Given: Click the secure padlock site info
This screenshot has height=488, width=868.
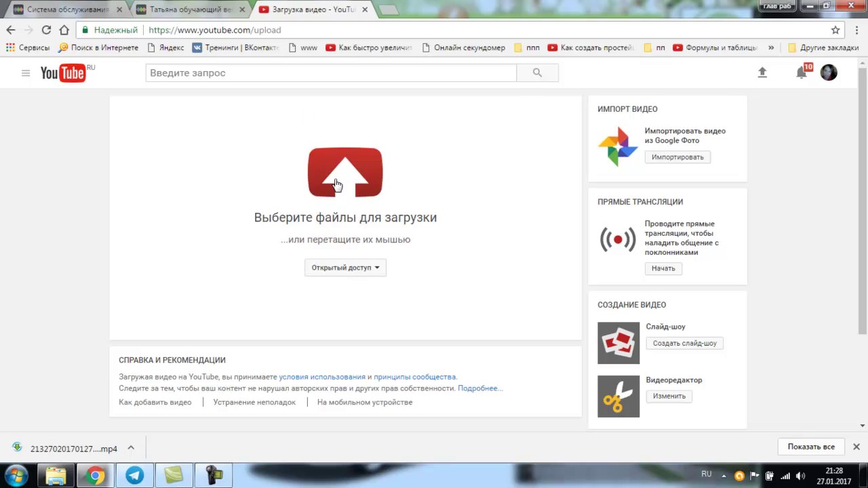Looking at the screenshot, I should point(85,30).
